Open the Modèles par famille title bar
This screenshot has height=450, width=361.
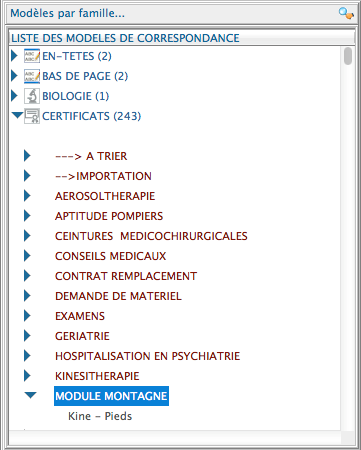pos(180,14)
